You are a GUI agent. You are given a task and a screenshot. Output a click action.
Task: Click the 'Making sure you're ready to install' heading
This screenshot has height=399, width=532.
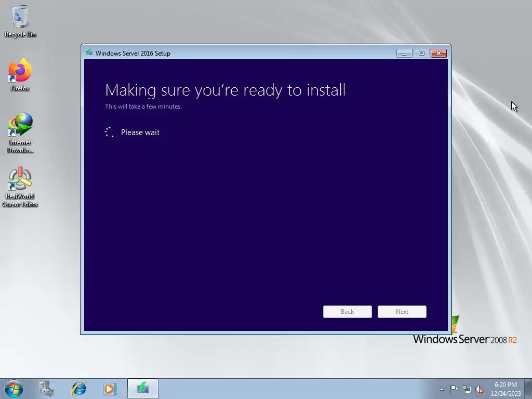pyautogui.click(x=225, y=90)
